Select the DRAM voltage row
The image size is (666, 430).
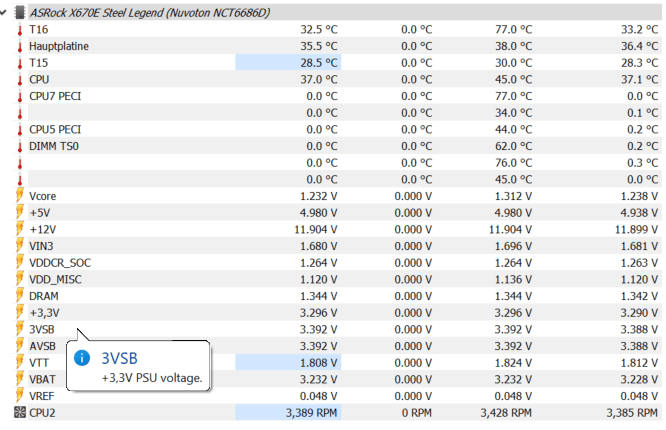pos(337,296)
